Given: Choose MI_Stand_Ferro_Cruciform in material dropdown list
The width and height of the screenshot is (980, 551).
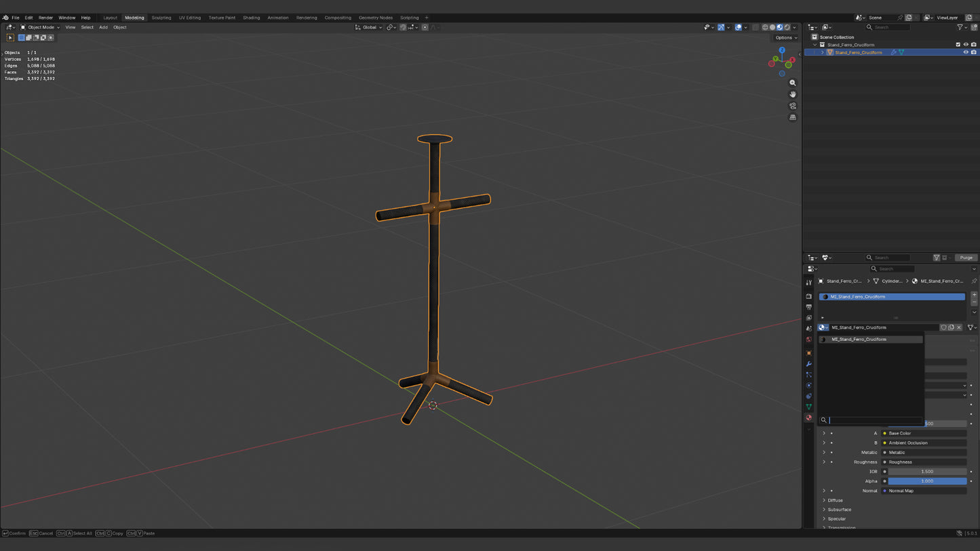Looking at the screenshot, I should coord(871,340).
